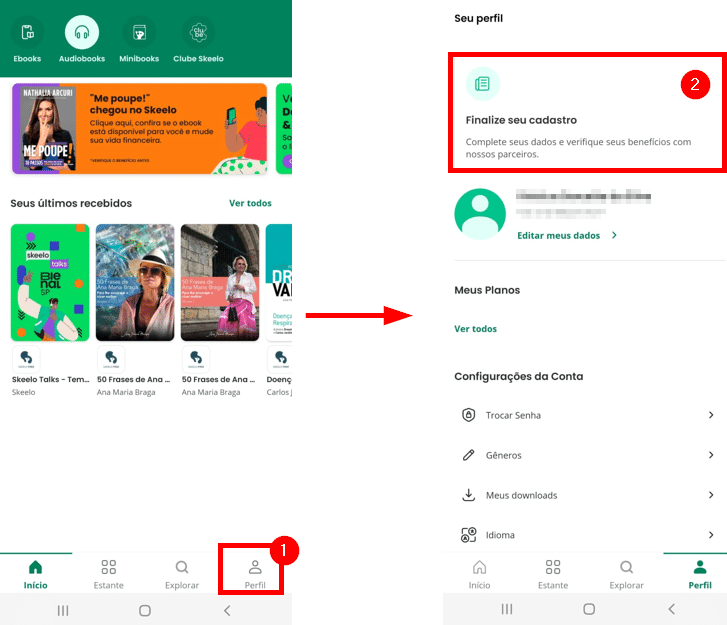Tap the green profile avatar
This screenshot has height=625, width=727.
480,214
